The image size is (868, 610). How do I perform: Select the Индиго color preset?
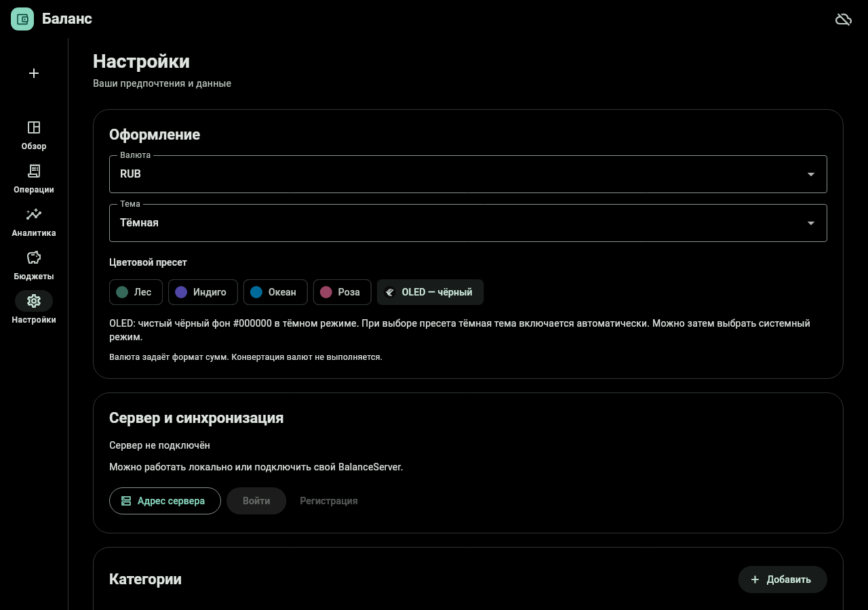click(203, 292)
